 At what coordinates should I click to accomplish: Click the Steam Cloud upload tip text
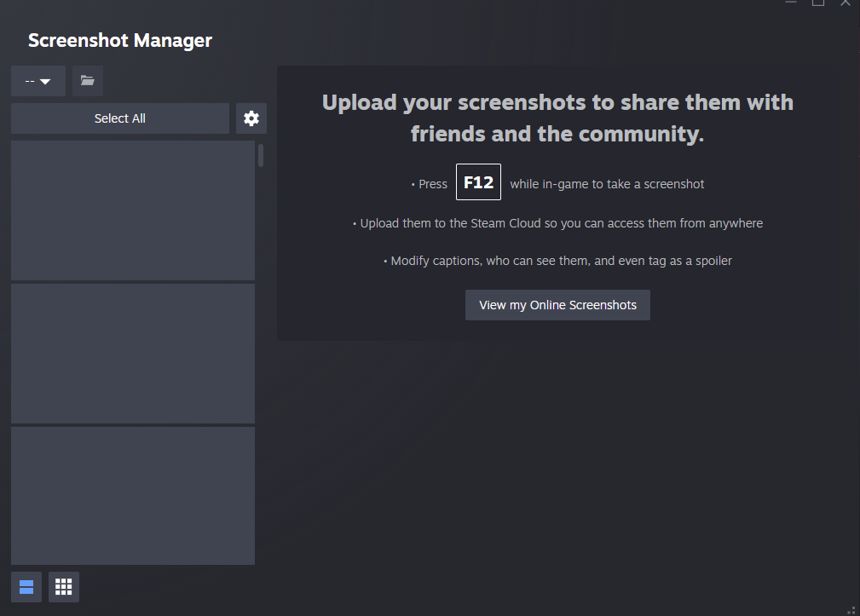tap(557, 223)
